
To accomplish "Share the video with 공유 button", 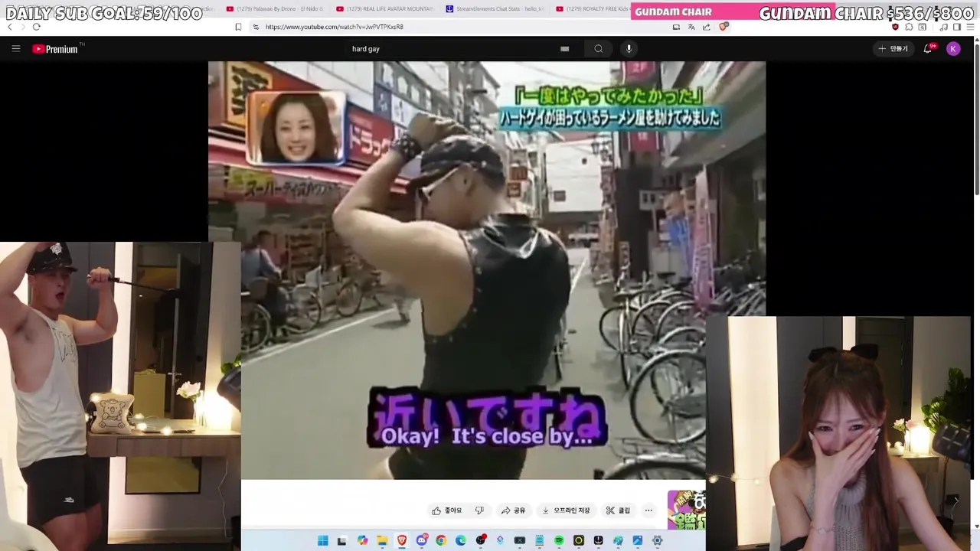I will point(513,510).
